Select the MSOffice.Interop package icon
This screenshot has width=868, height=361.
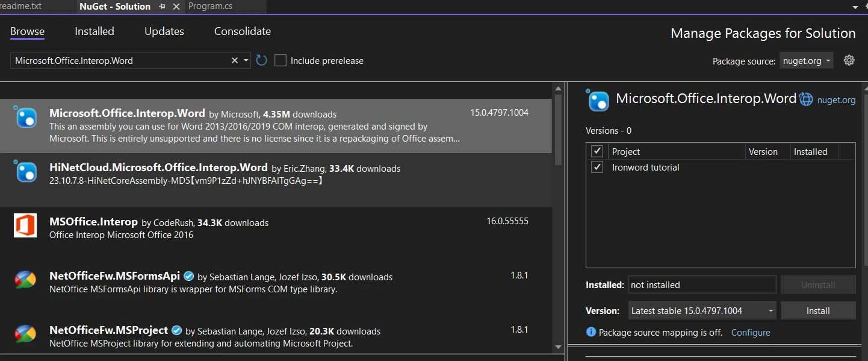25,225
